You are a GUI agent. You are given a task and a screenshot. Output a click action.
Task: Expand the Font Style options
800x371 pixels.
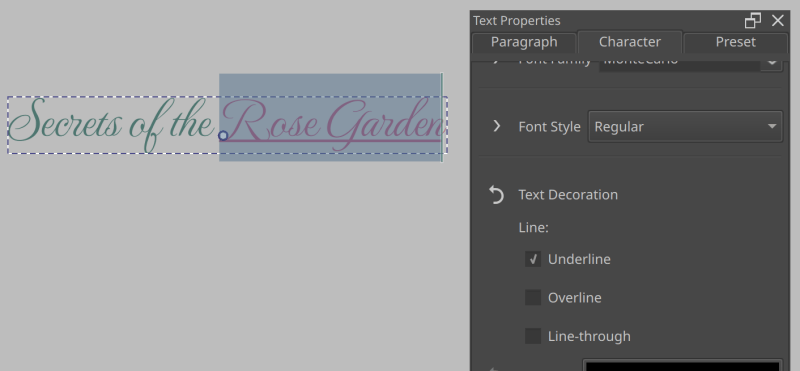[497, 126]
